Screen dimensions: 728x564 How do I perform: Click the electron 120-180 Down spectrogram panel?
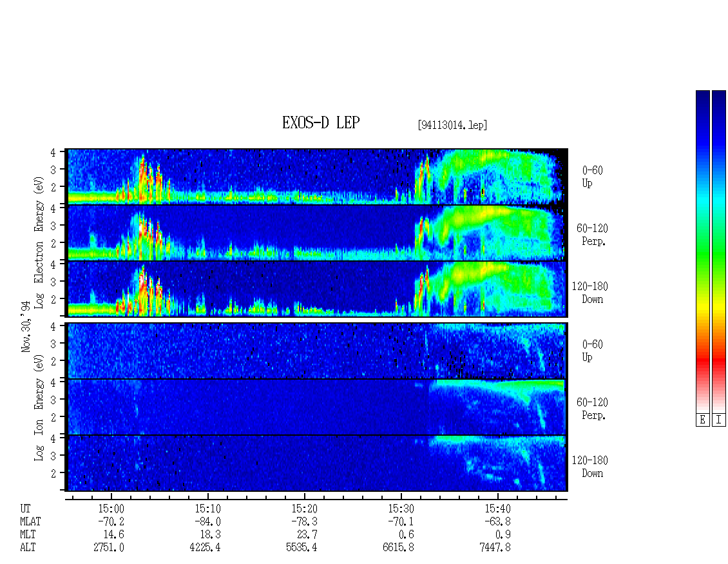318,289
